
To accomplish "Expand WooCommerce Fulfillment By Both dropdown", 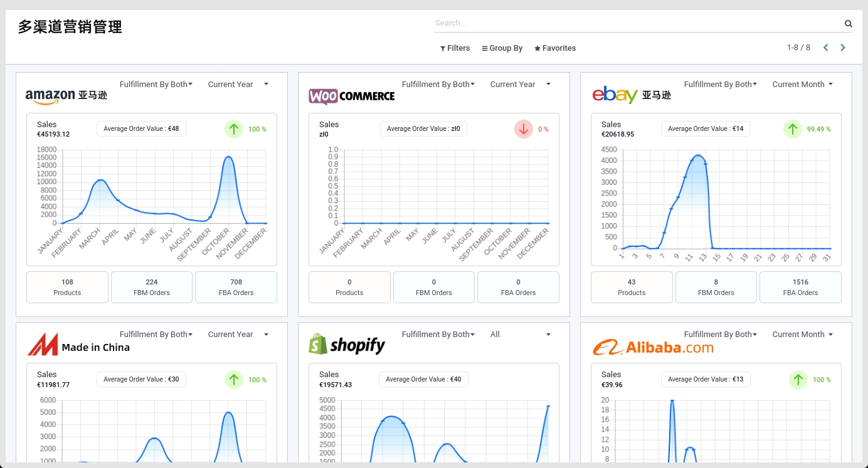I will (438, 85).
